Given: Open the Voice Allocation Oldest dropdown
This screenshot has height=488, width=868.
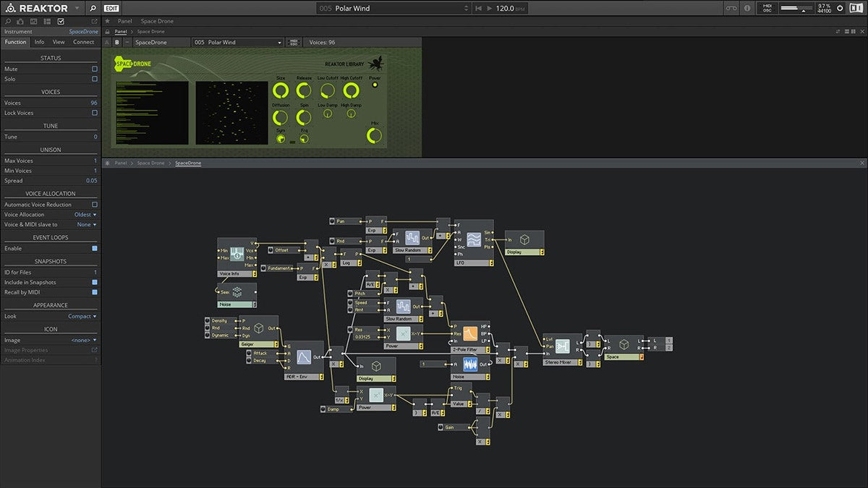Looking at the screenshot, I should [x=85, y=215].
